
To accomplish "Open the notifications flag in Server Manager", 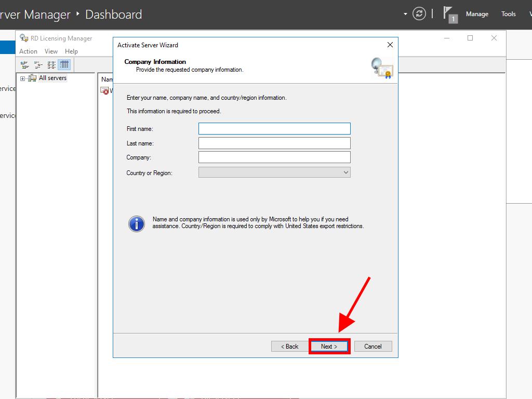I will (x=449, y=14).
